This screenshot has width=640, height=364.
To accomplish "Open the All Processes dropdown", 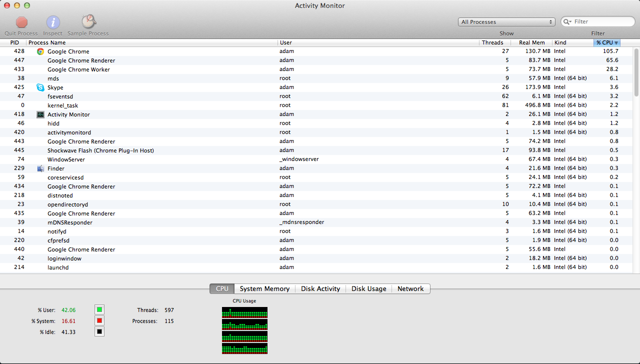I will click(507, 22).
